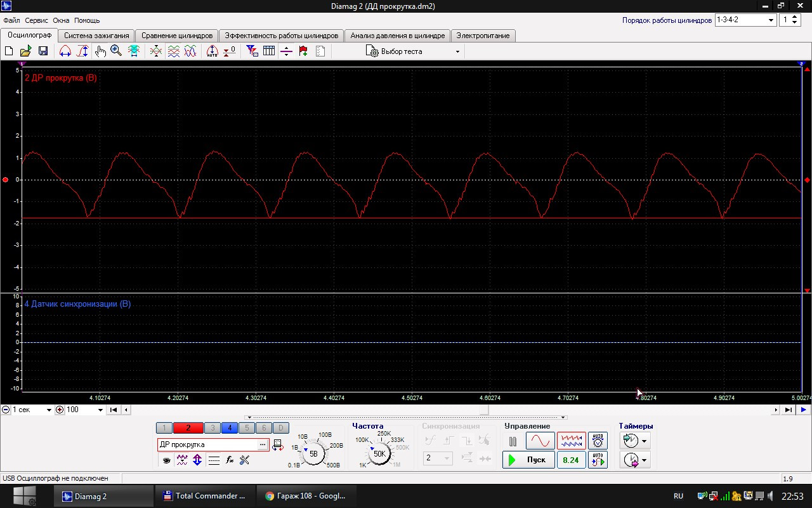Toggle channel 5 button
Image resolution: width=812 pixels, height=508 pixels.
pos(247,428)
